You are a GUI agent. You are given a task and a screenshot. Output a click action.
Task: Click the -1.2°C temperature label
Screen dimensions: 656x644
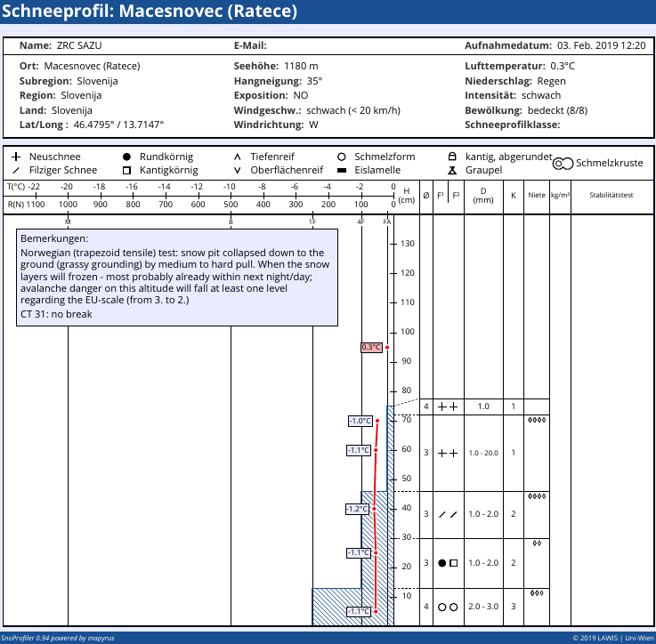tap(357, 509)
